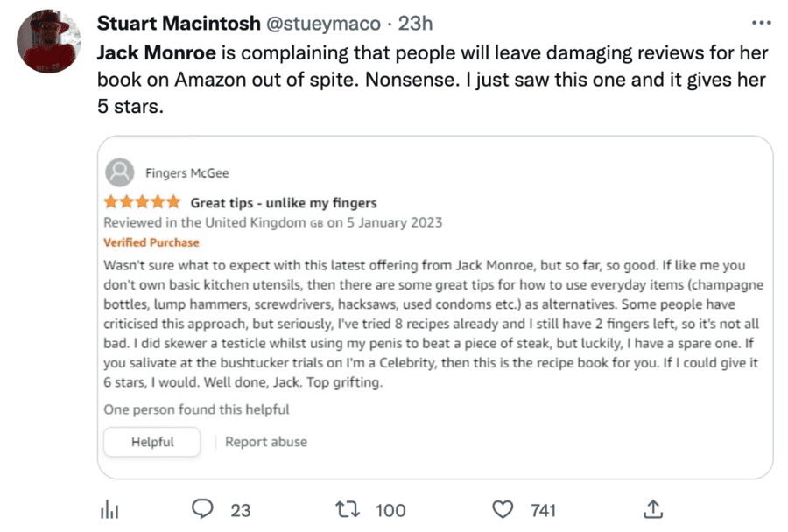Click the Fingers McGee reviewer name

coord(186,172)
